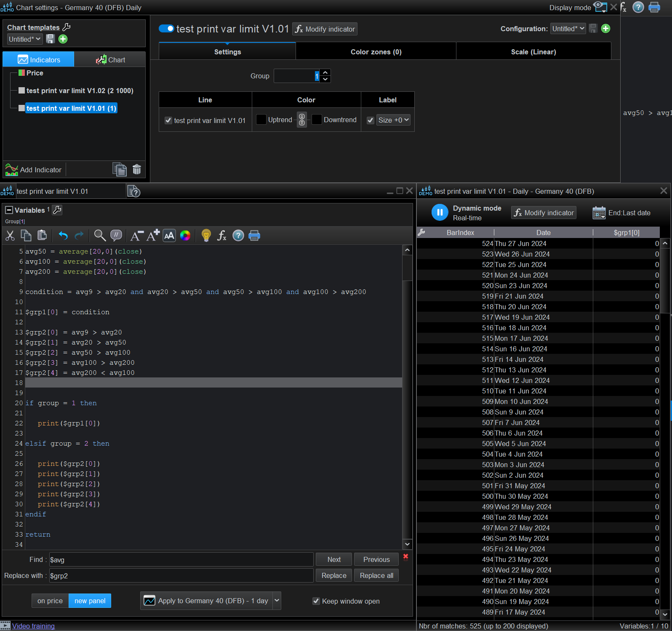Click the Undo arrow in code editor
The height and width of the screenshot is (631, 672).
pyautogui.click(x=63, y=235)
